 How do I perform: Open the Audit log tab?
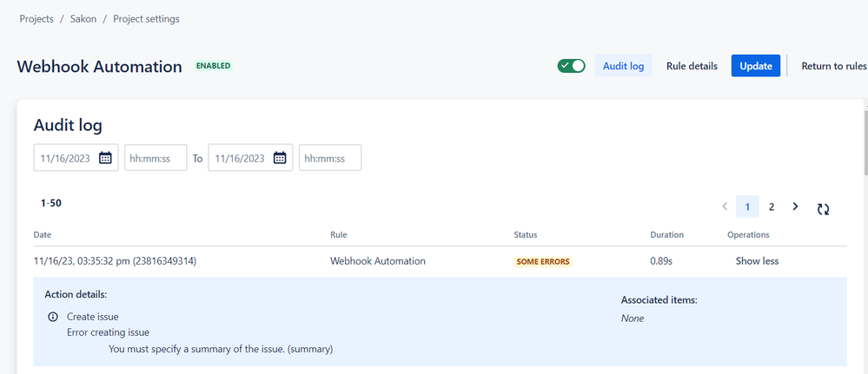point(623,66)
